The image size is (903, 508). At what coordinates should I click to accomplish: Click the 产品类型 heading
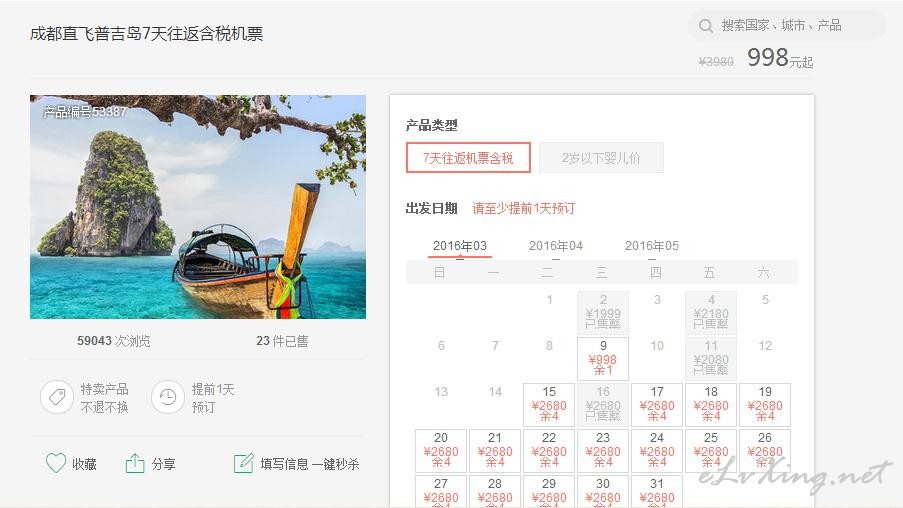click(x=431, y=125)
